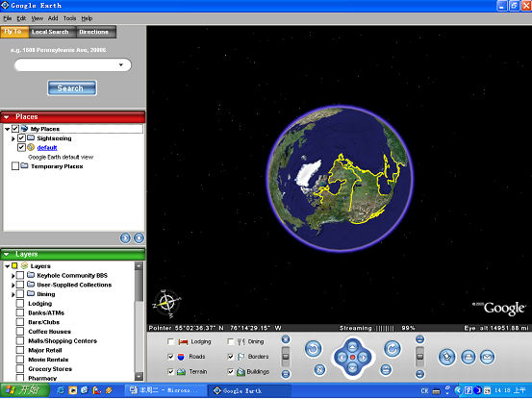Uncheck the Buildings checkbox
532x399 pixels.
[231, 372]
